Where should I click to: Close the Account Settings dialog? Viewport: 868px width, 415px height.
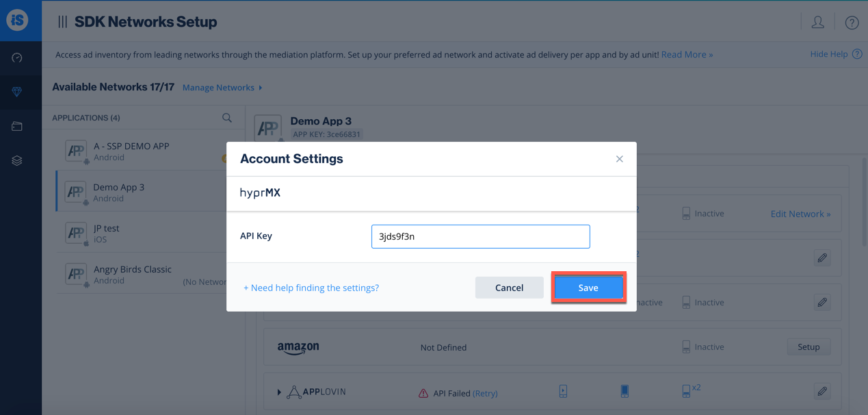tap(619, 159)
